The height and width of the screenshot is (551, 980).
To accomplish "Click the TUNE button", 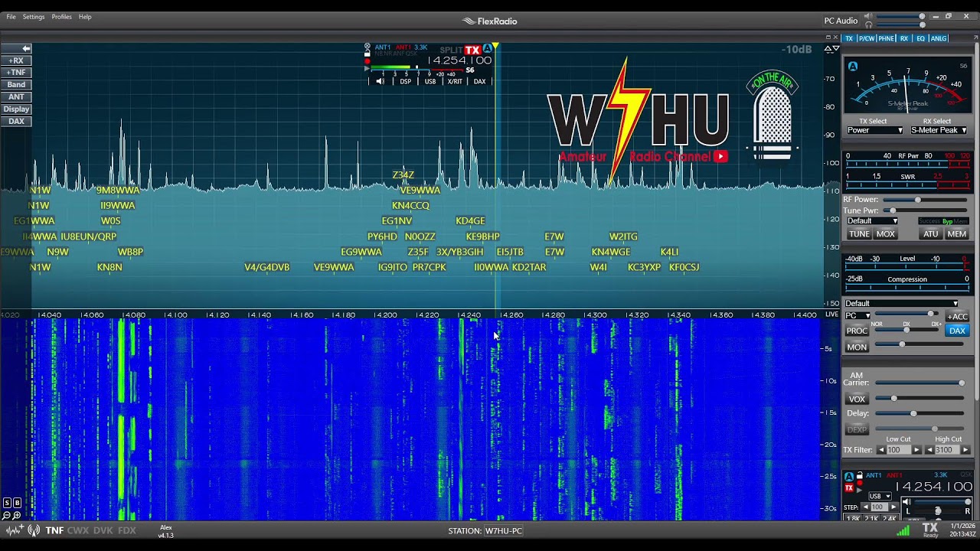I will 859,234.
